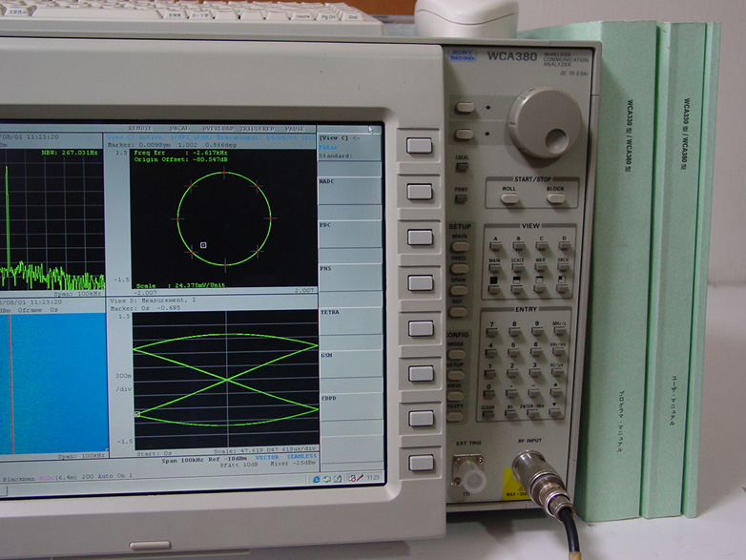
Task: Tap the BS backspace key
Action: coord(510,413)
